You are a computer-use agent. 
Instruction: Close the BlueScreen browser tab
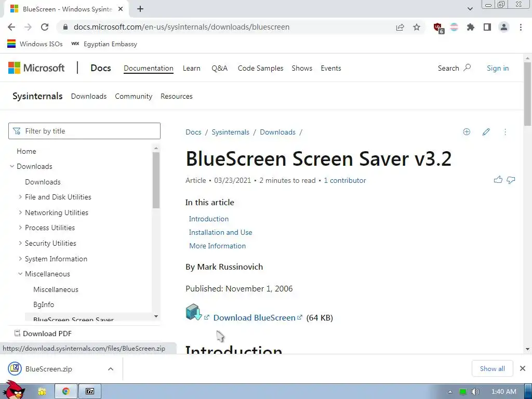(x=120, y=9)
